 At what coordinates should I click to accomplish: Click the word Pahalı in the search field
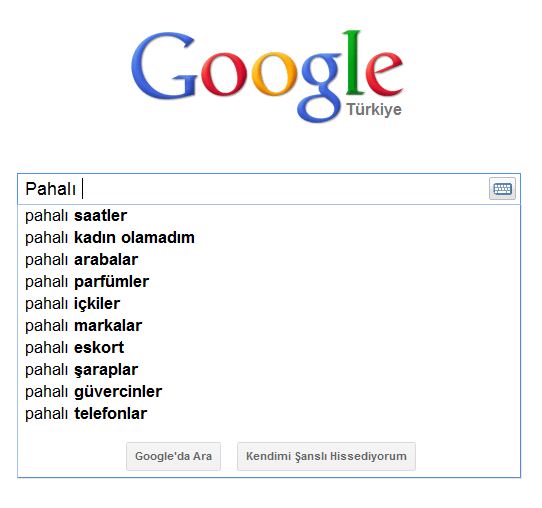pos(50,189)
